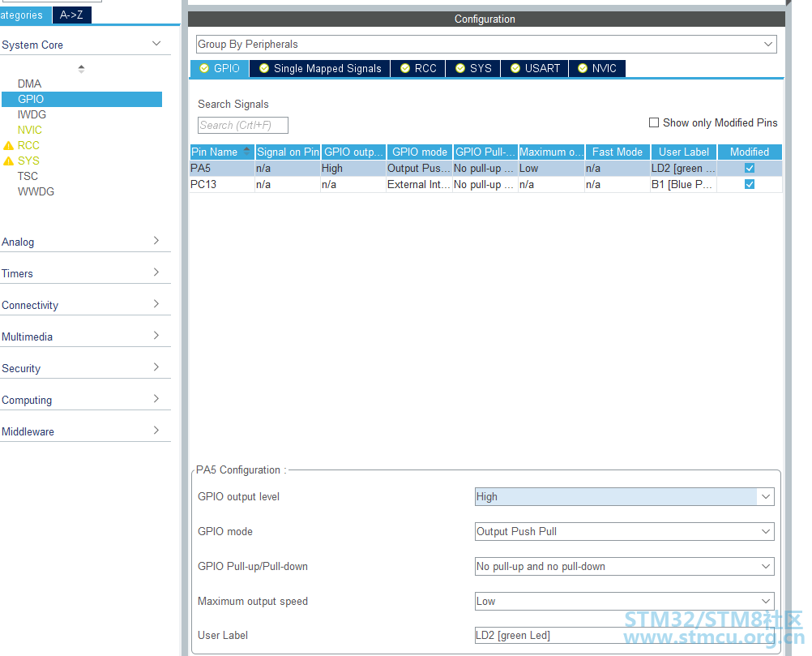The width and height of the screenshot is (812, 656).
Task: Expand the Computing category
Action: pyautogui.click(x=156, y=398)
